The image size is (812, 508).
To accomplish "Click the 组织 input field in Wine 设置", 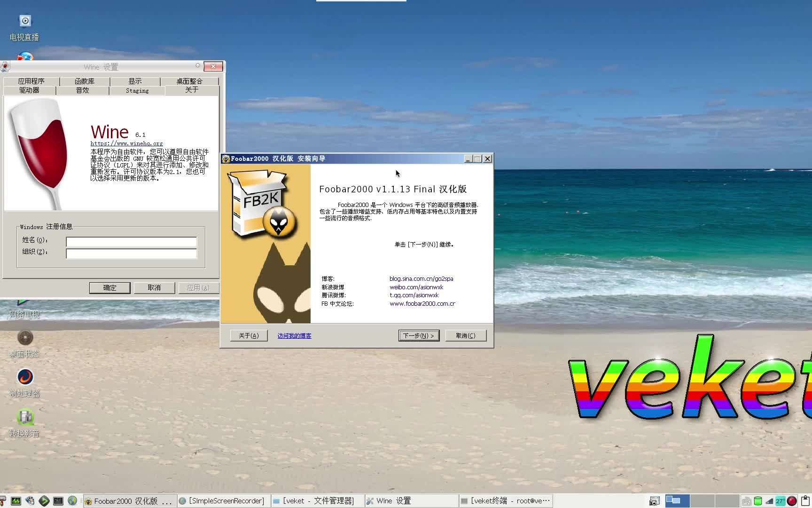I will pyautogui.click(x=131, y=254).
